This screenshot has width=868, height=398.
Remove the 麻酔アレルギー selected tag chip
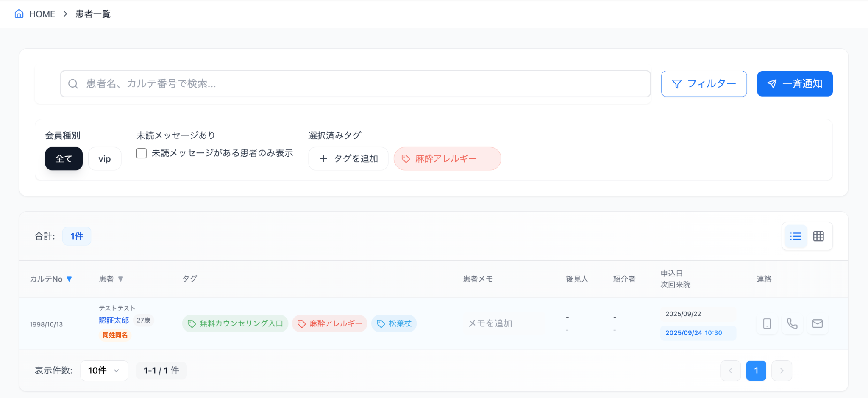pyautogui.click(x=447, y=158)
